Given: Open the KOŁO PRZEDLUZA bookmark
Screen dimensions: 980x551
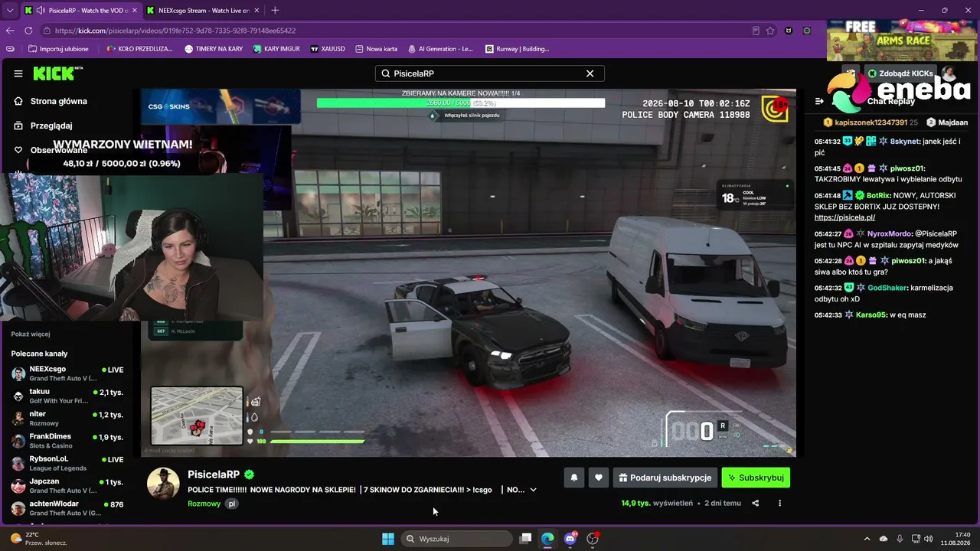Looking at the screenshot, I should point(139,49).
